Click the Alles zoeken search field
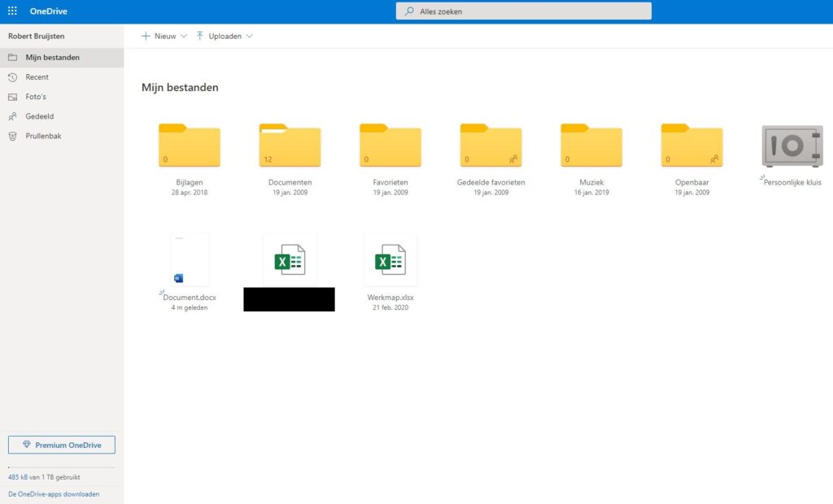 pyautogui.click(x=523, y=11)
